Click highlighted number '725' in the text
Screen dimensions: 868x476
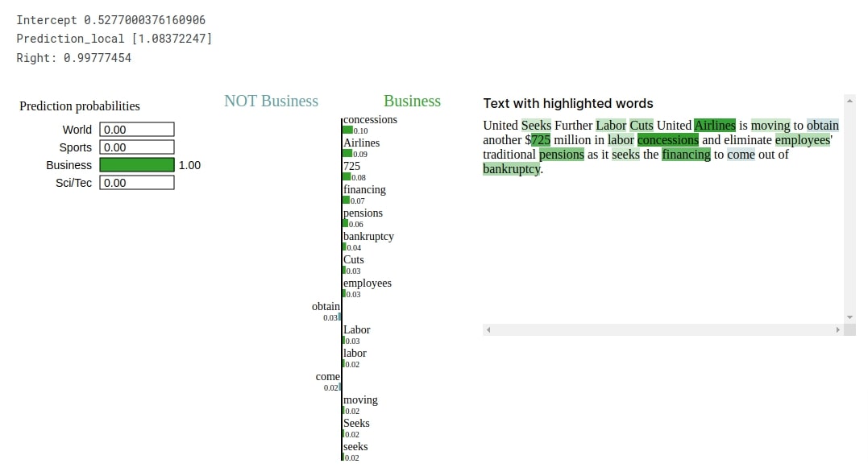tap(541, 140)
